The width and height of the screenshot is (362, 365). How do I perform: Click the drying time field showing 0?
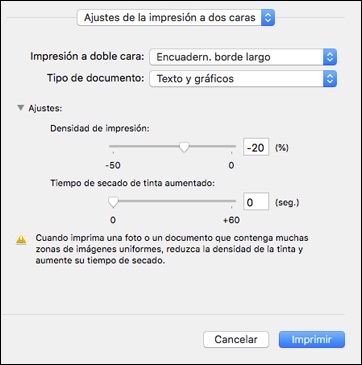tap(256, 202)
